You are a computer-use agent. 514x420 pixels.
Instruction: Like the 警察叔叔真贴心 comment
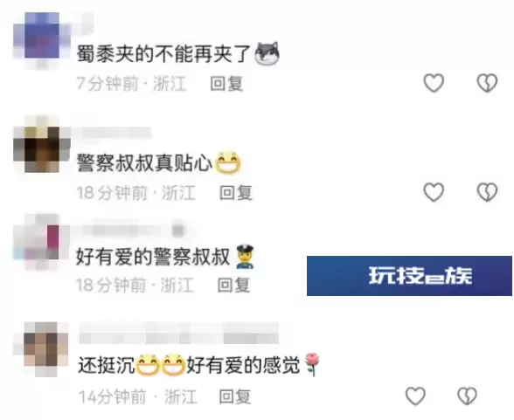[x=434, y=191]
